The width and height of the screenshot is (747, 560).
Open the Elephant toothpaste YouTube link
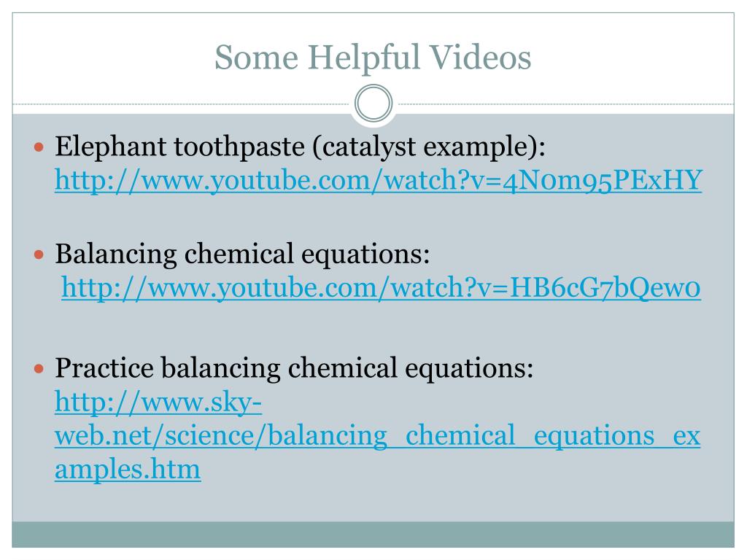pyautogui.click(x=379, y=181)
